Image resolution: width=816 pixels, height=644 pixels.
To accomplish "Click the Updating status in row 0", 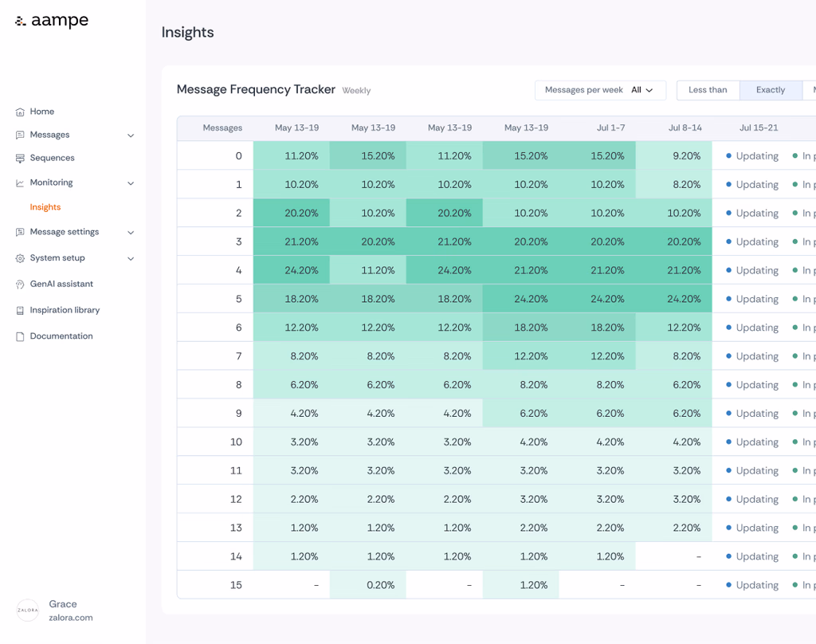I will coord(752,155).
